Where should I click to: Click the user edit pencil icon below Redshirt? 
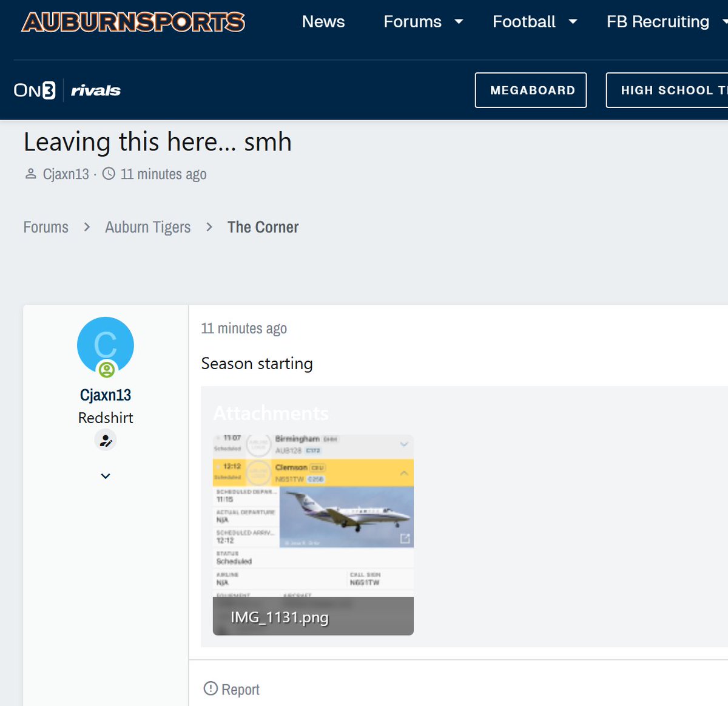[105, 440]
